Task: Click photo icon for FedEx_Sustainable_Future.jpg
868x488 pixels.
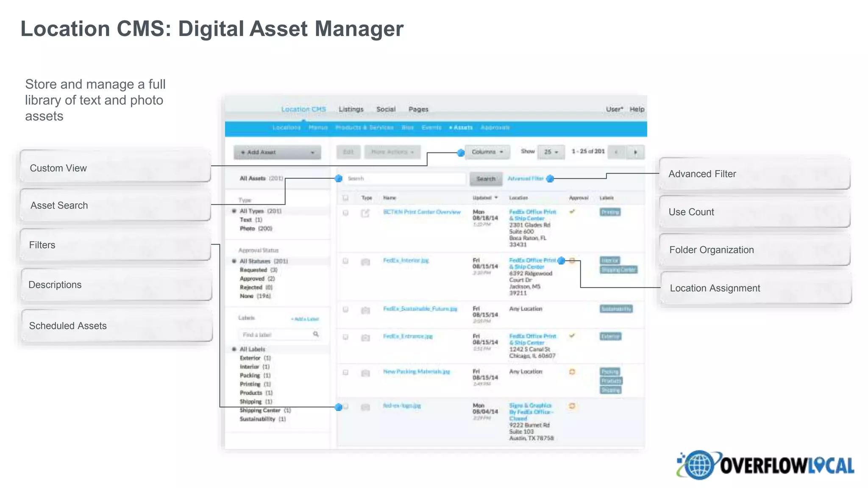Action: tap(365, 310)
